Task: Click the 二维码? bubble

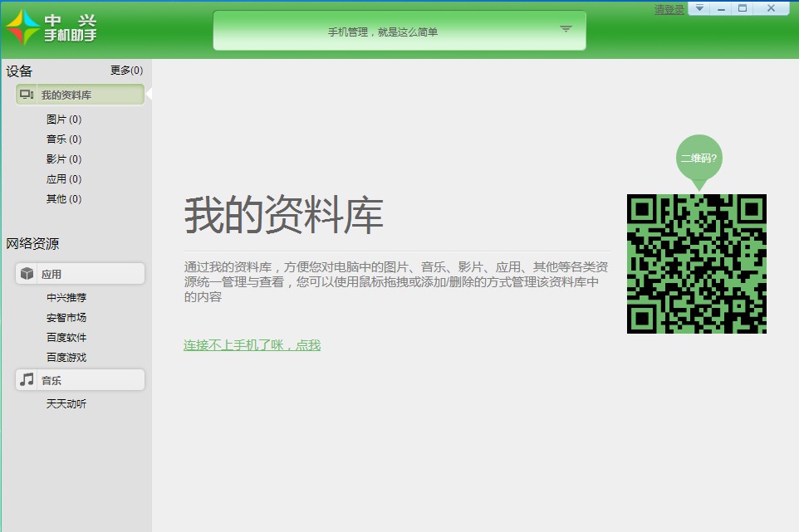Action: (x=699, y=159)
